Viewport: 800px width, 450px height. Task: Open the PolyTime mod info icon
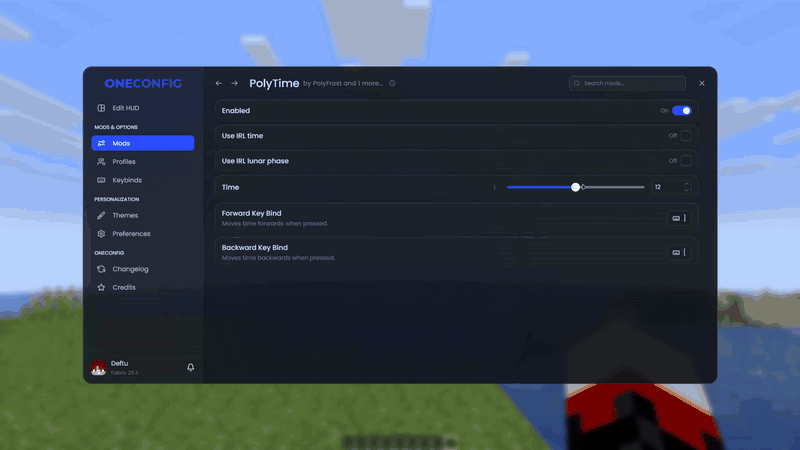point(392,83)
